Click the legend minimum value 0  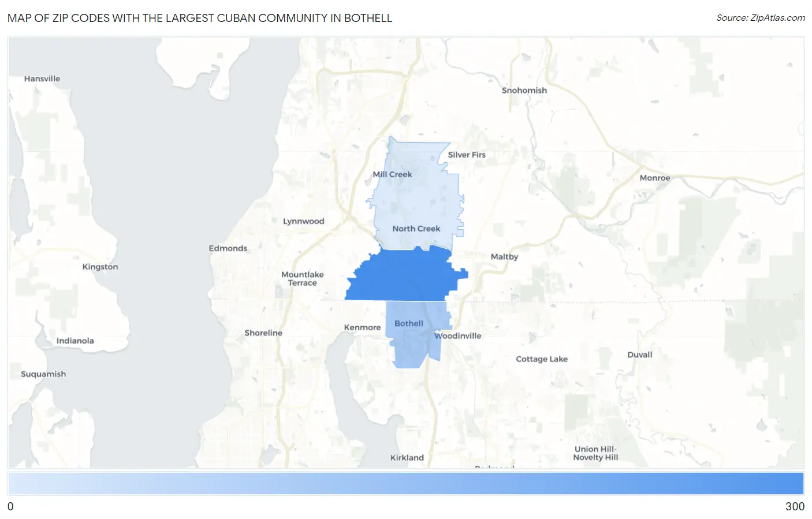[10, 506]
